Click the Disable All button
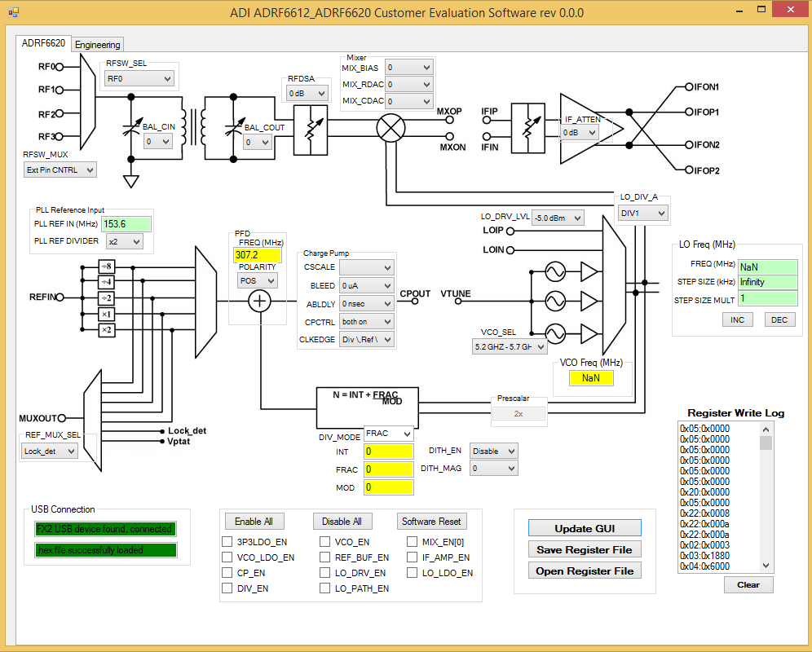The image size is (812, 652). click(342, 522)
